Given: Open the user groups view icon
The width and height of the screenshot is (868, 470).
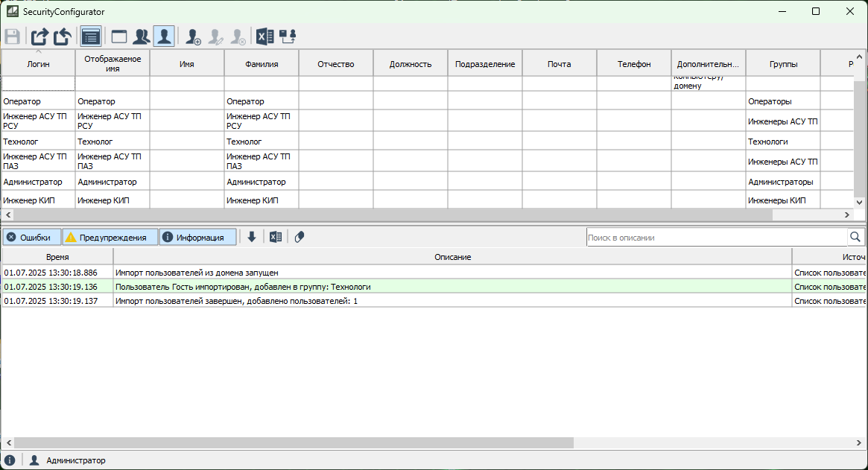Looking at the screenshot, I should pos(142,36).
